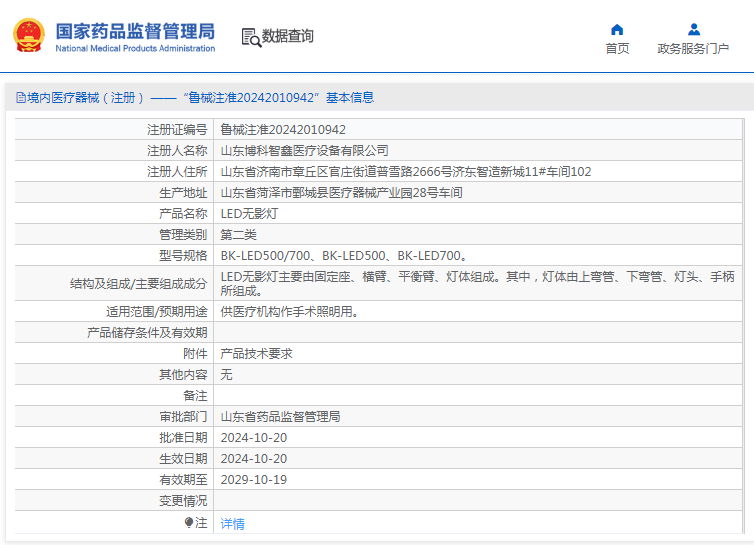
Task: Select expiry date 2029-10-19
Action: 253,480
